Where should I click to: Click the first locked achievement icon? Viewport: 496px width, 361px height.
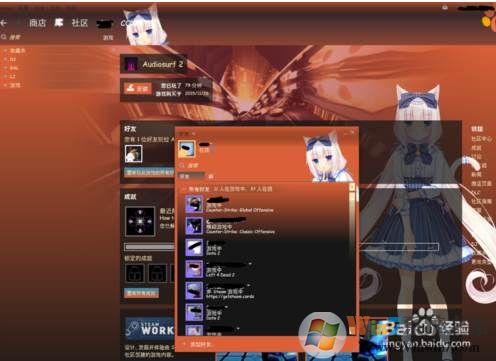(135, 273)
